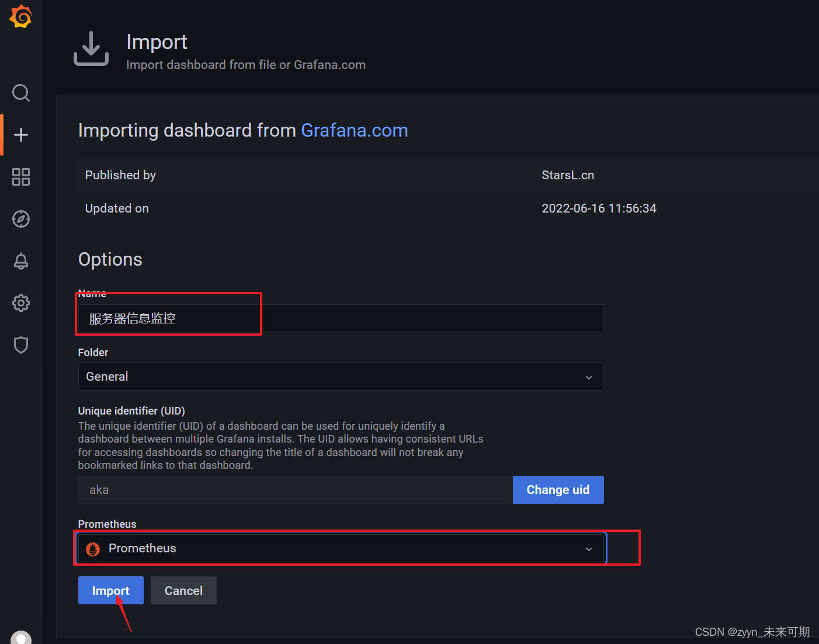The width and height of the screenshot is (819, 644).
Task: Expand the Folder General dropdown
Action: [x=341, y=377]
